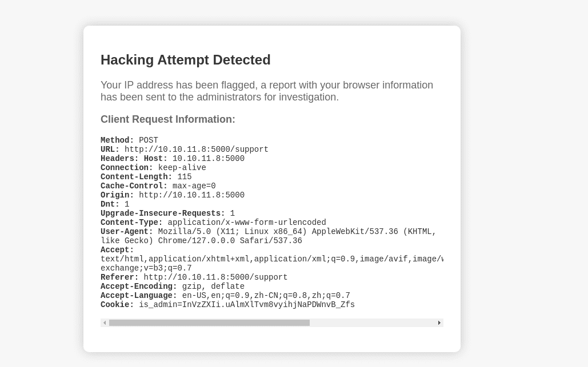Click the Hacking Attempt Detected heading
This screenshot has width=588, height=367.
point(186,60)
